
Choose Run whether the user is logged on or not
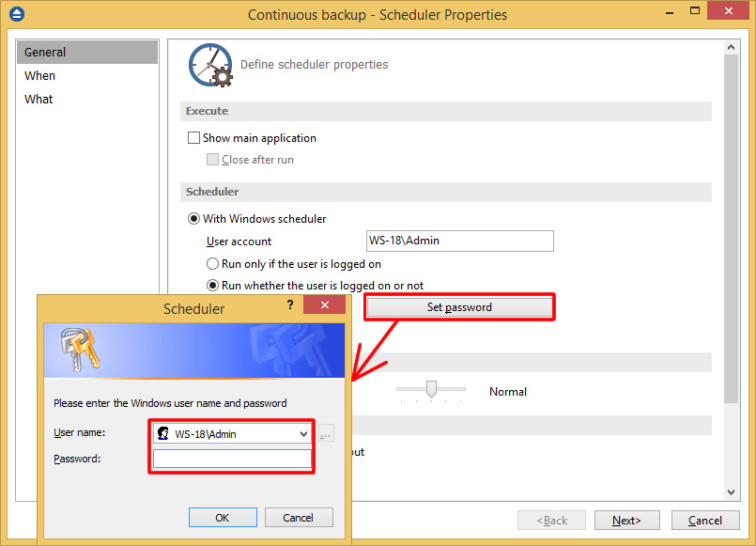pos(212,286)
